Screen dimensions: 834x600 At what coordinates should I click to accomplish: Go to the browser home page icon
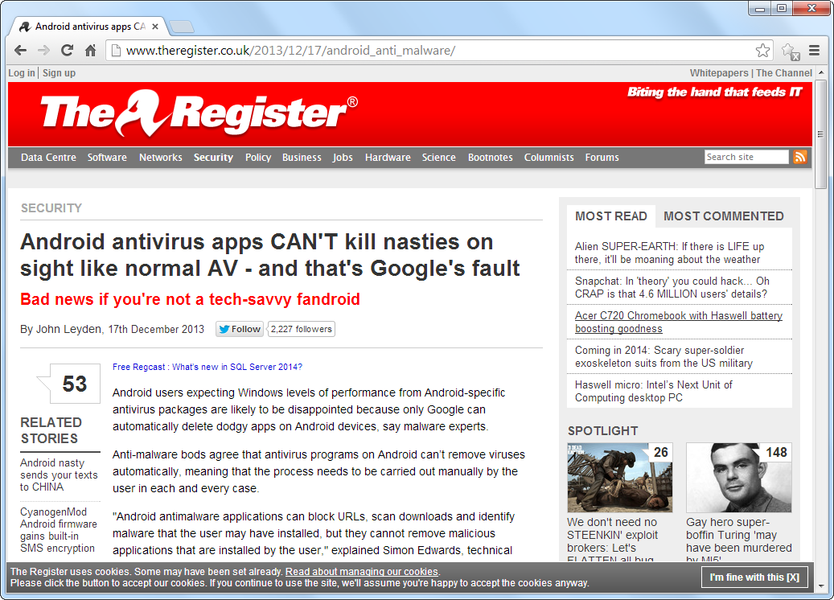(91, 50)
